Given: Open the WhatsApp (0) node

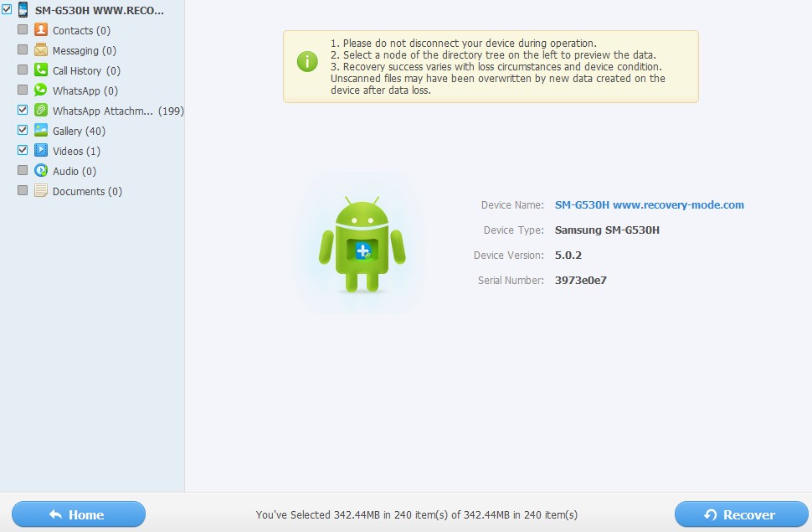Looking at the screenshot, I should point(85,90).
